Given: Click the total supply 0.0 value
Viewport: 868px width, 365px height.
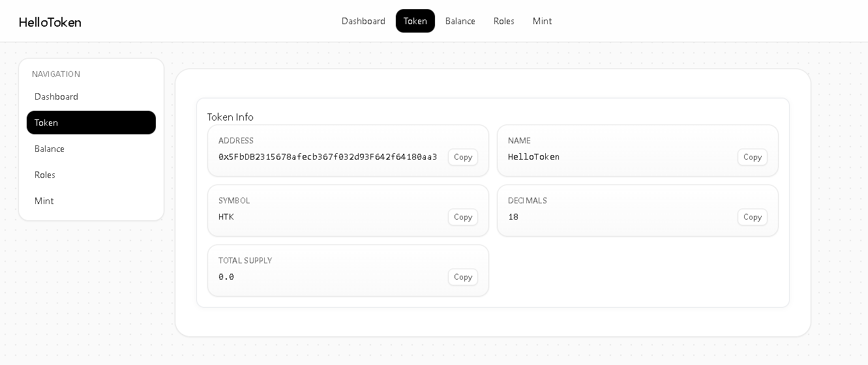Looking at the screenshot, I should click(x=226, y=277).
